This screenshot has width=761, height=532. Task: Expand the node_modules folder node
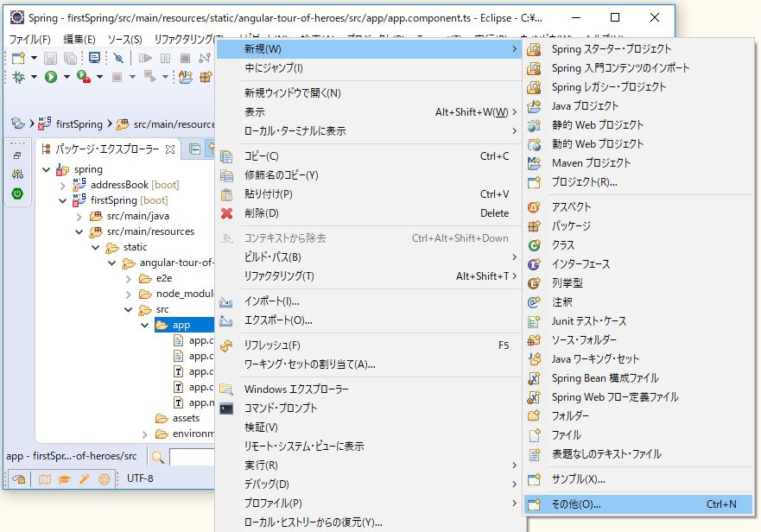click(x=128, y=294)
